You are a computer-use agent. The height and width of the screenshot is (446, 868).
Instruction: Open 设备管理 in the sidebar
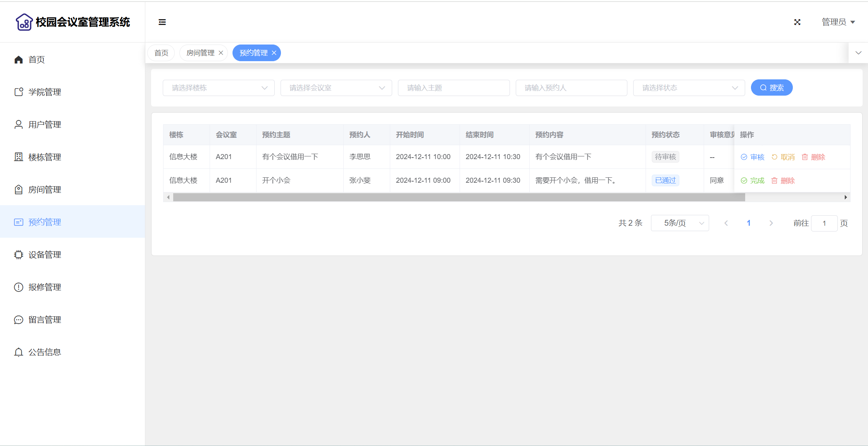45,255
